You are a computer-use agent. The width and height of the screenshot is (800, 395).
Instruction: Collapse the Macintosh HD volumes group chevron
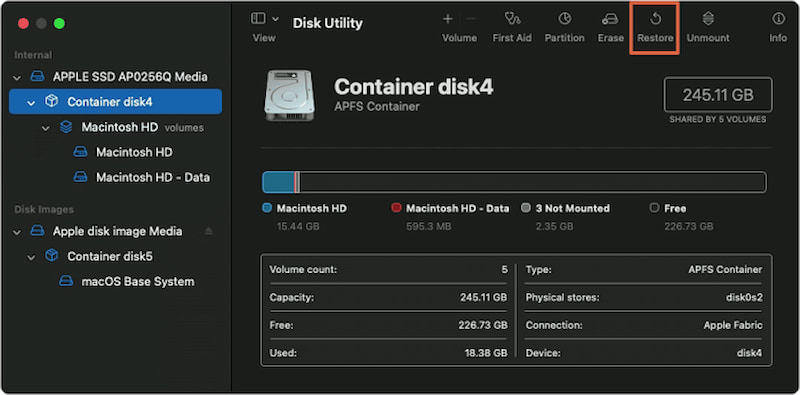pos(46,128)
